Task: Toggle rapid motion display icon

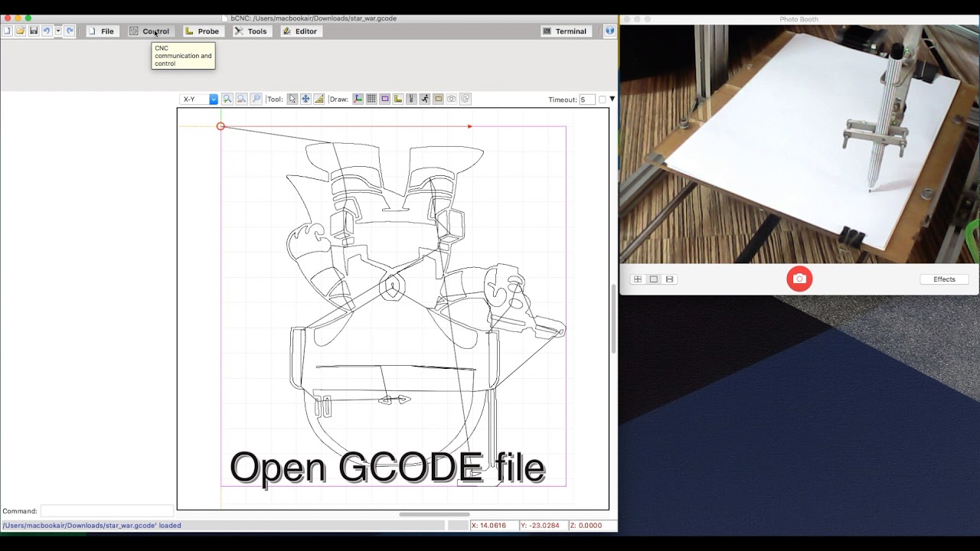Action: coord(425,99)
